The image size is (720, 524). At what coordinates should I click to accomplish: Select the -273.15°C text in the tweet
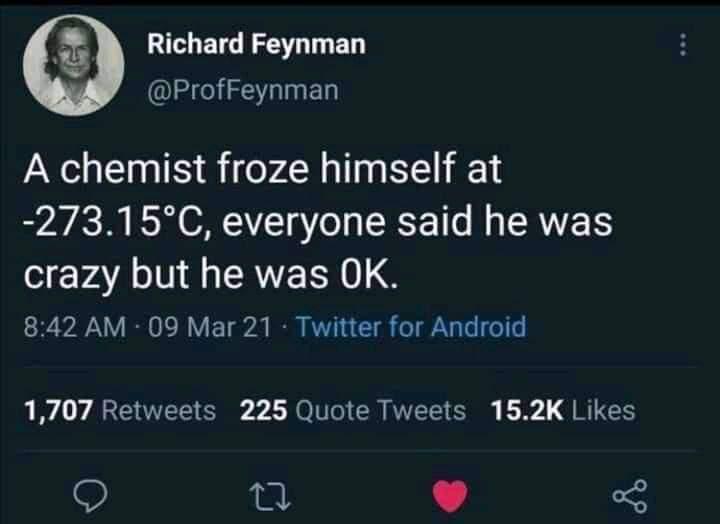click(118, 222)
